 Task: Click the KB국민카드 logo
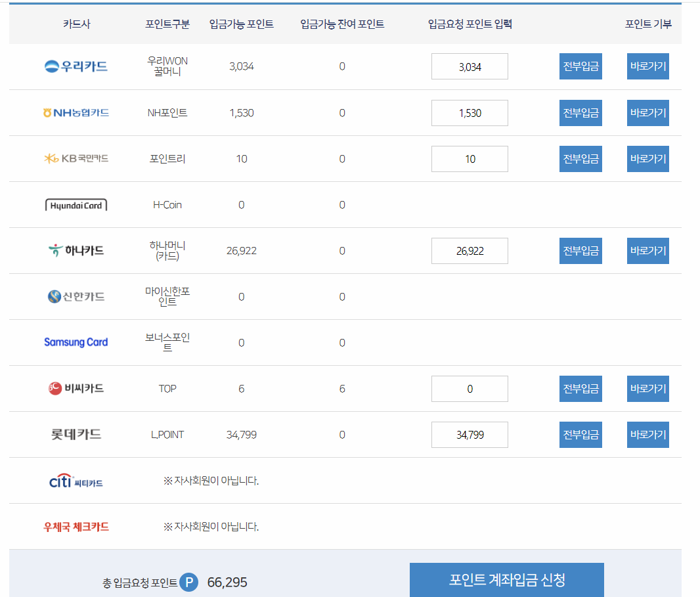[75, 158]
